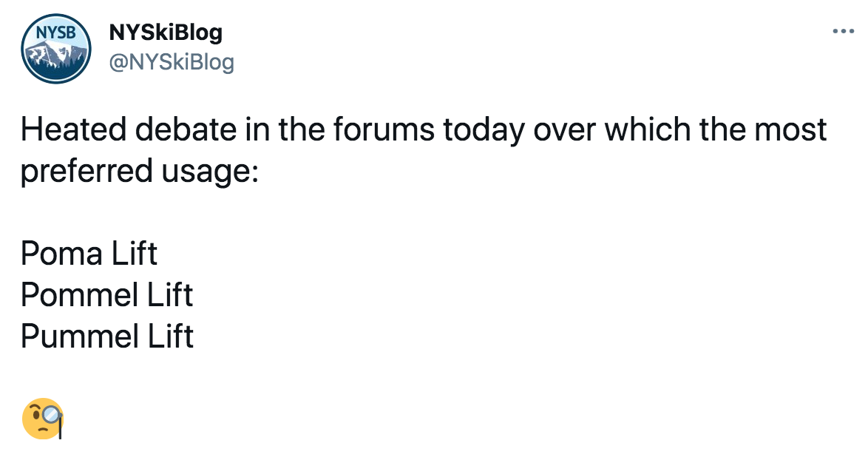
Task: Open the @NYSkiBlog handle link
Action: pyautogui.click(x=172, y=62)
